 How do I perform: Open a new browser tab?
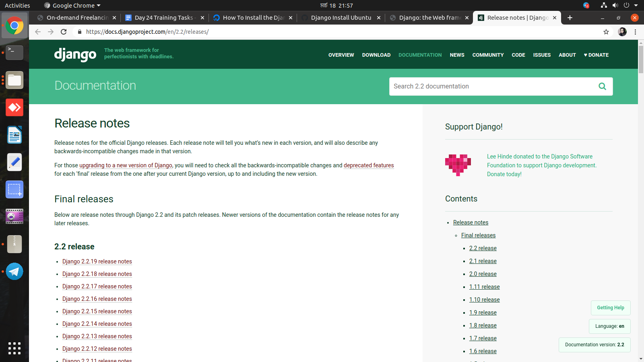(570, 18)
